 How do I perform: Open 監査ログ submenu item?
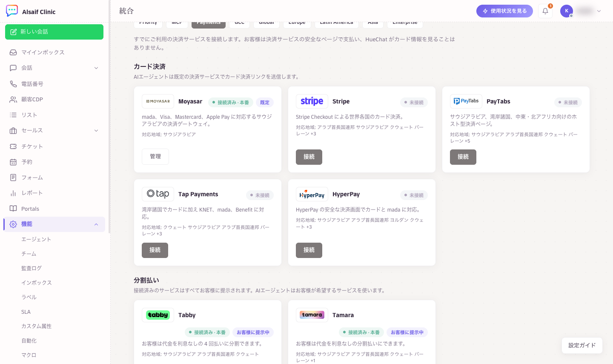click(32, 268)
